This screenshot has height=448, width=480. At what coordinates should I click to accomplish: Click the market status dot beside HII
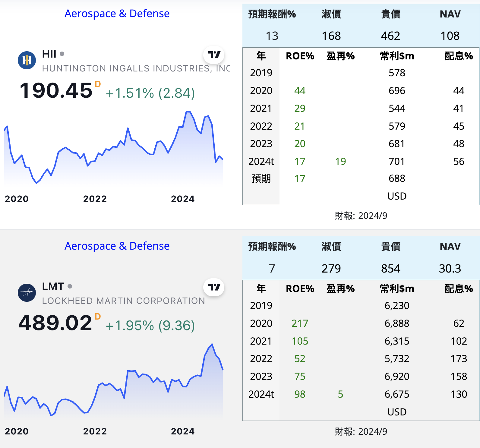click(x=62, y=54)
